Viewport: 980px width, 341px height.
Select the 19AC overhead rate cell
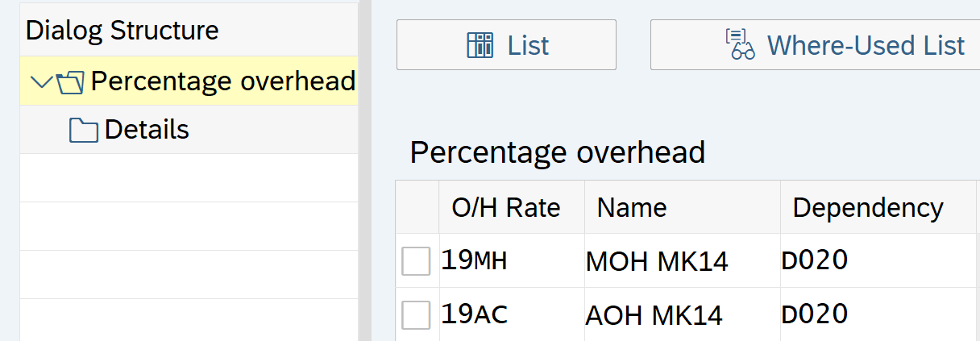474,314
